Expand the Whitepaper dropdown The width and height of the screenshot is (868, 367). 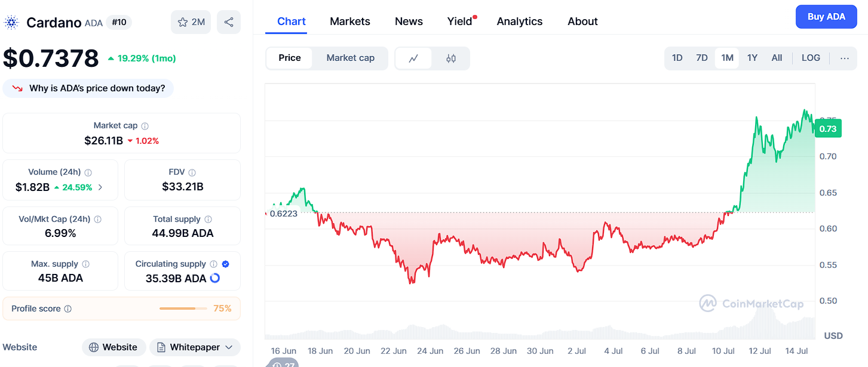195,347
